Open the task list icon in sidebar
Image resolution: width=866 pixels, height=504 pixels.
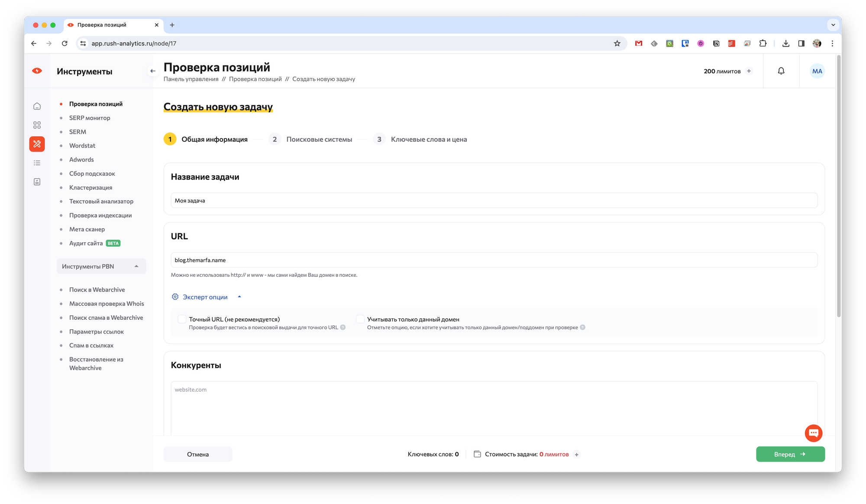[37, 163]
